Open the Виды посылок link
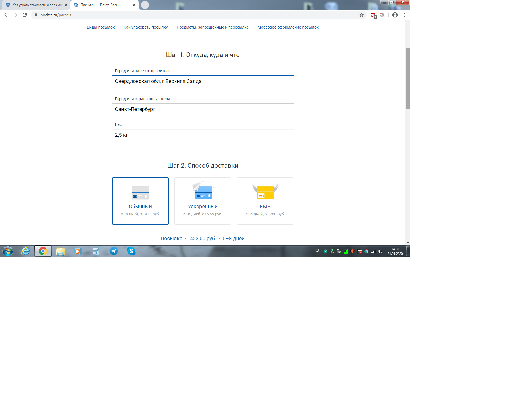Screen dimensions: 532x398 pyautogui.click(x=101, y=27)
